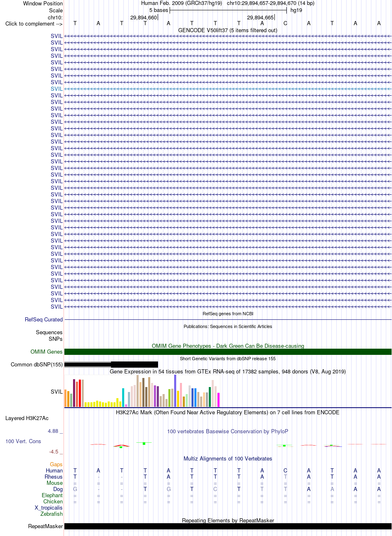Click the OMIM Genes side label
The image size is (392, 536).
click(x=47, y=352)
